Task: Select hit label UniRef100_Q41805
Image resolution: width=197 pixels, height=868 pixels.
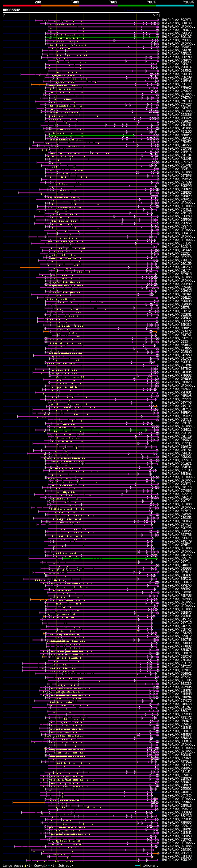Action: pyautogui.click(x=177, y=128)
